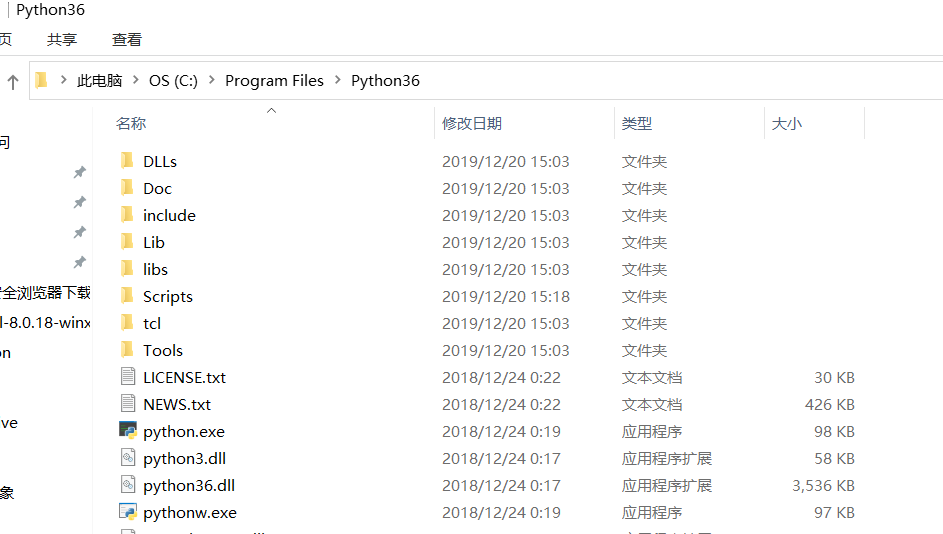Image resolution: width=943 pixels, height=534 pixels.
Task: Click the fourth pin icon in sidebar
Action: coord(79,262)
